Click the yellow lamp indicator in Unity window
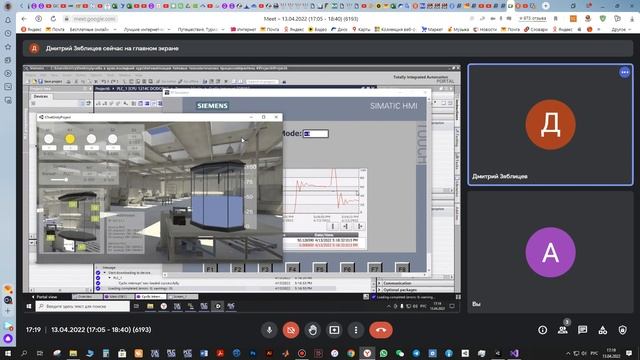 coord(70,139)
